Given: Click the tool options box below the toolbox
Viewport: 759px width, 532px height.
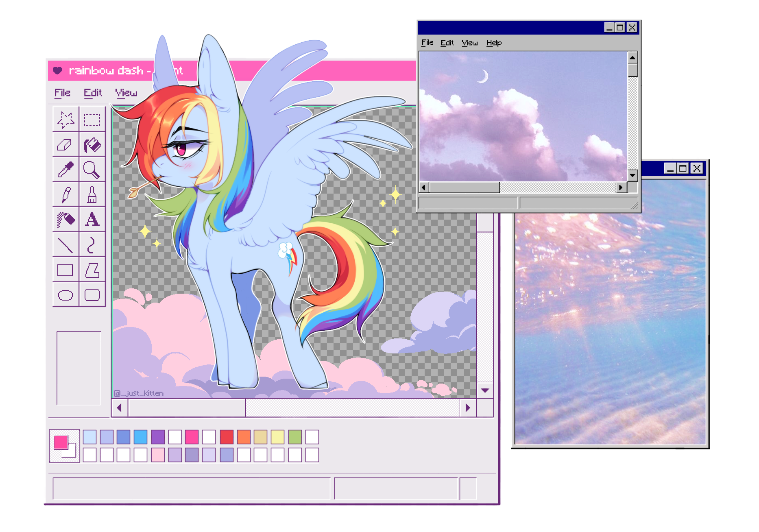Looking at the screenshot, I should [x=79, y=368].
